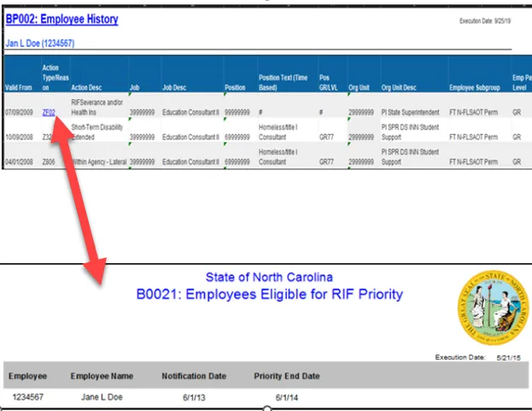This screenshot has height=411, width=532.
Task: Select employee number 1234567 in the B0021 table
Action: point(28,397)
